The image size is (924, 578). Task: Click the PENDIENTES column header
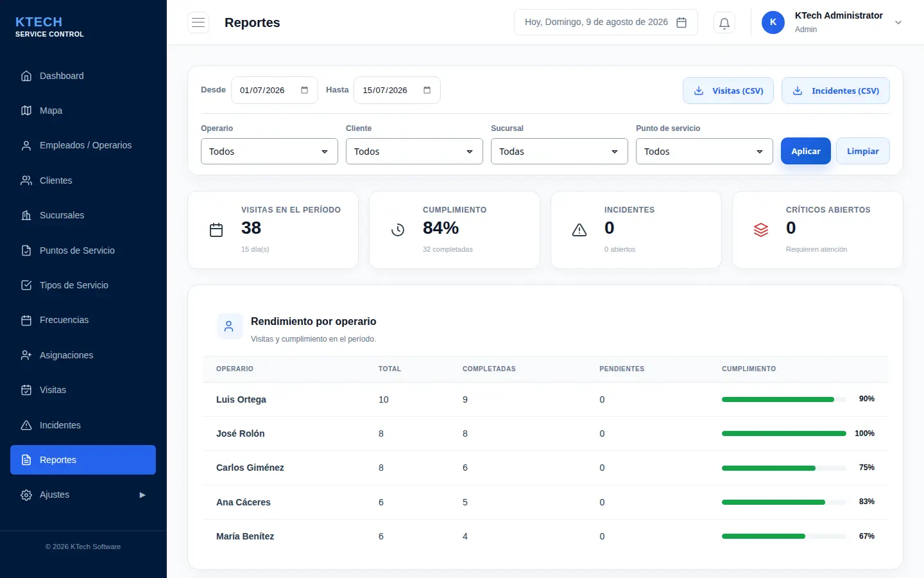coord(622,369)
